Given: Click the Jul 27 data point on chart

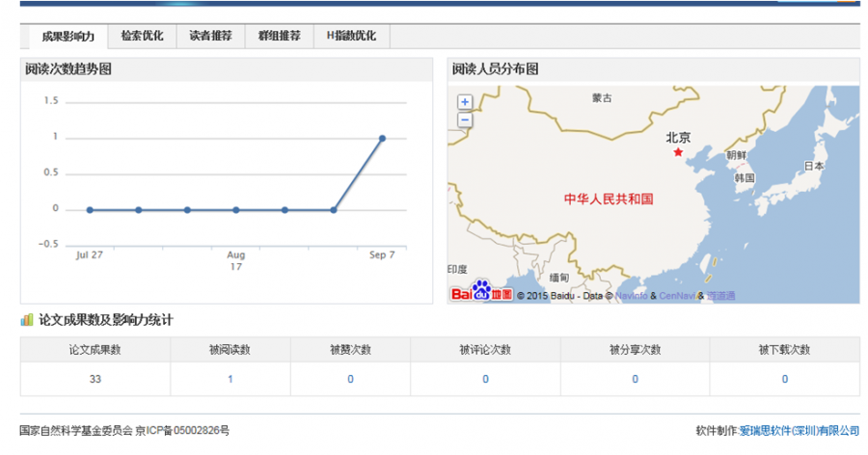Looking at the screenshot, I should tap(90, 210).
